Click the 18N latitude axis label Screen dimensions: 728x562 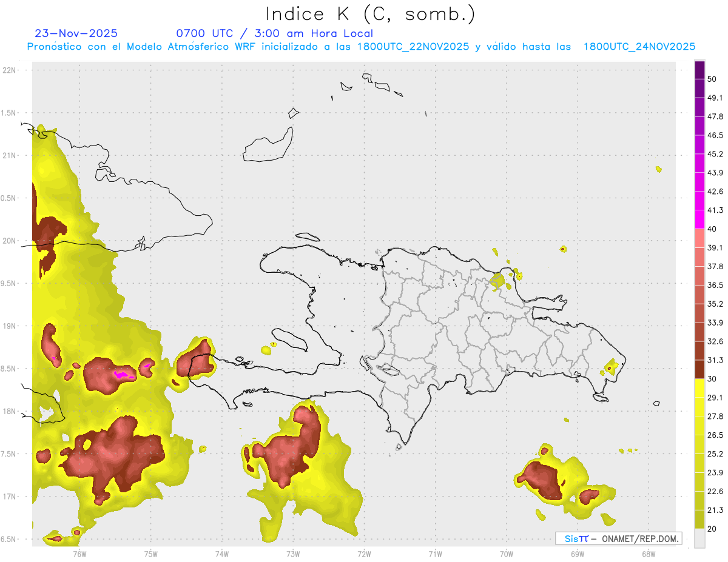coord(10,411)
